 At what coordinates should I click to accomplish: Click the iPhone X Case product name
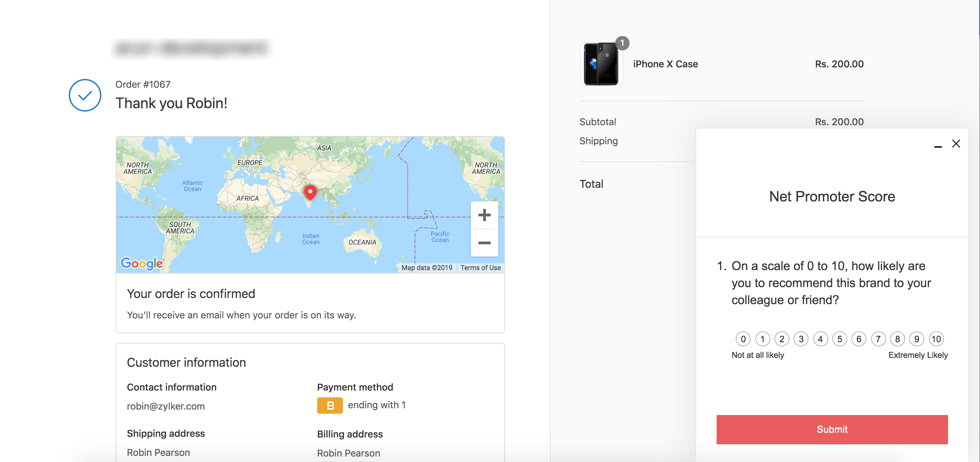click(665, 64)
